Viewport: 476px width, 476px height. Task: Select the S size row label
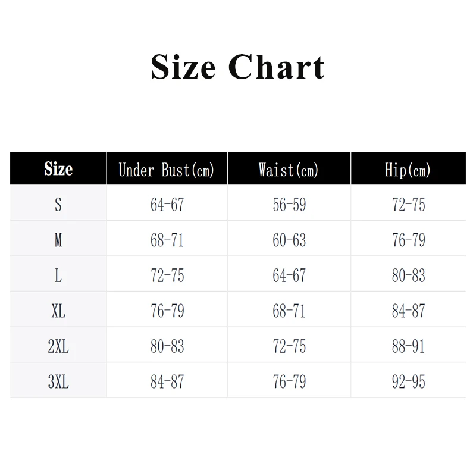click(x=58, y=205)
